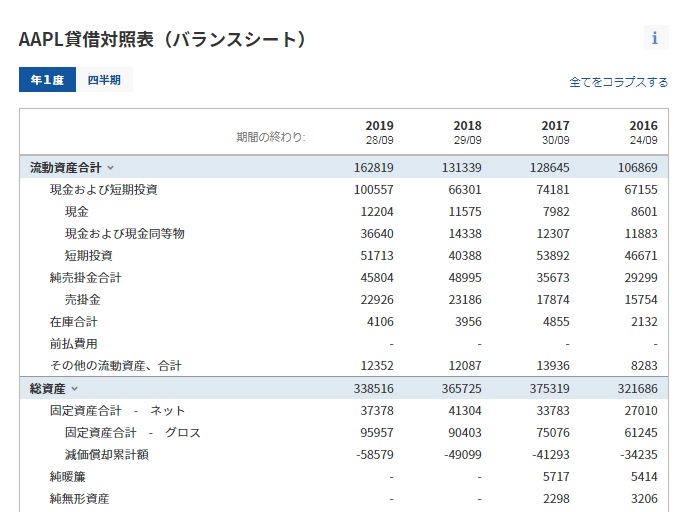Click the 総資産 row label
Image resolution: width=683 pixels, height=512 pixels.
[x=47, y=389]
